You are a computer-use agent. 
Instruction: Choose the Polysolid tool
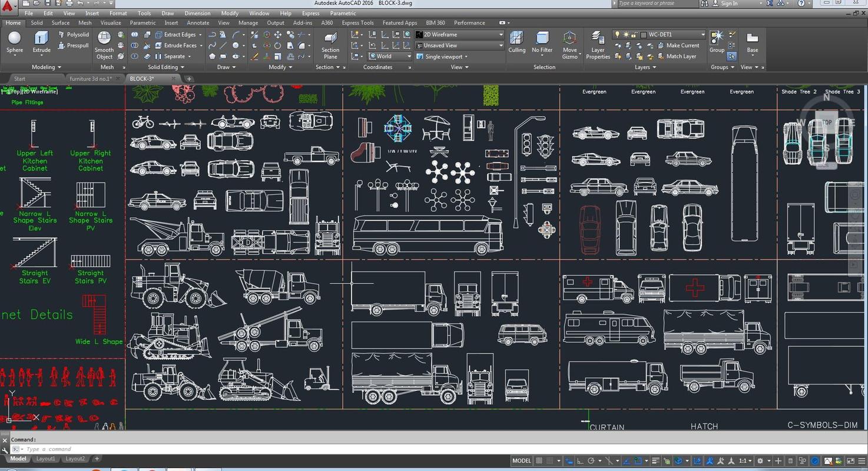tap(74, 35)
